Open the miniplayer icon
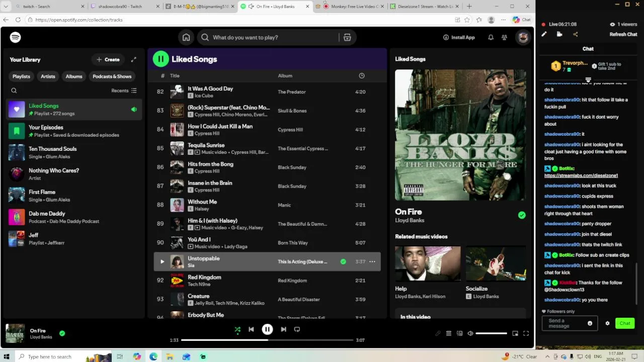The height and width of the screenshot is (362, 644). 515,333
